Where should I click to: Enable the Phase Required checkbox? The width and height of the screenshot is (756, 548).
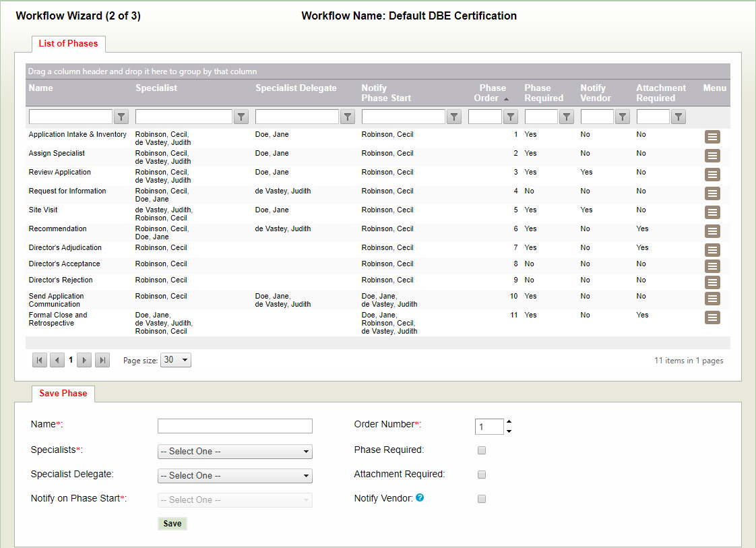(482, 450)
